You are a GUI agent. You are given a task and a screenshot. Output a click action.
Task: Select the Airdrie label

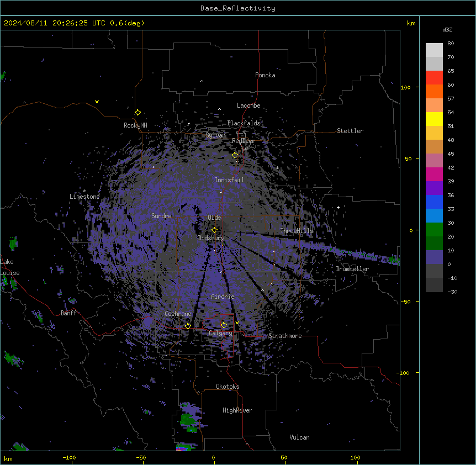point(223,297)
